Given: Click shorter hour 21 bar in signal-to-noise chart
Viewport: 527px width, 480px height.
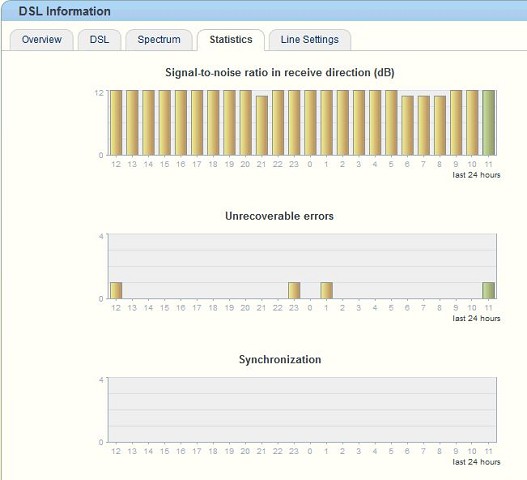Looking at the screenshot, I should coord(262,125).
